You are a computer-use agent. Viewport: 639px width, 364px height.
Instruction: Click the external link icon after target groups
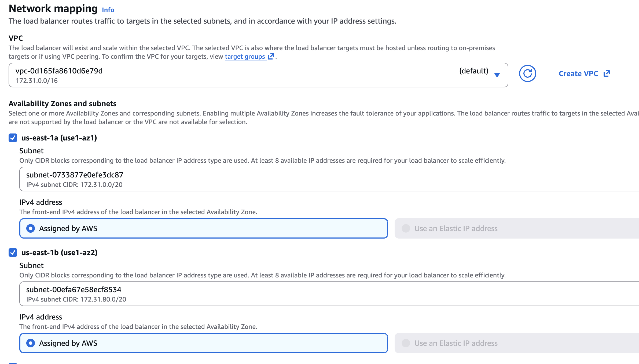(271, 56)
